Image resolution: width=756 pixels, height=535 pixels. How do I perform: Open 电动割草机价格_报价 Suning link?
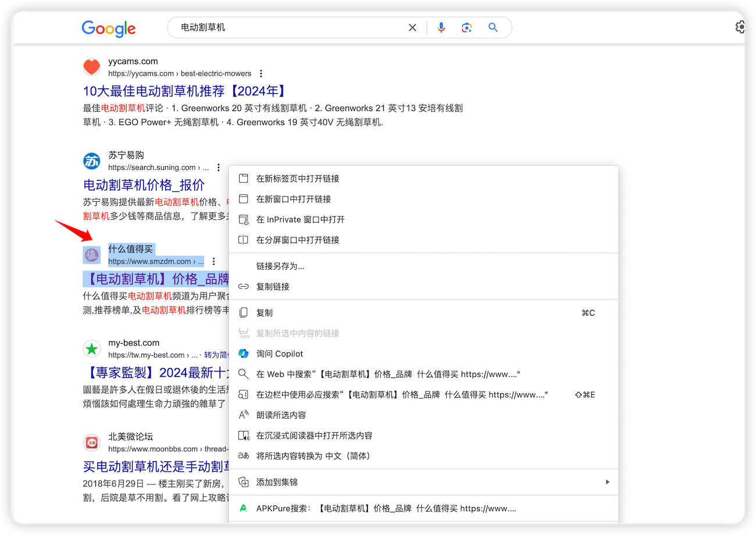144,185
